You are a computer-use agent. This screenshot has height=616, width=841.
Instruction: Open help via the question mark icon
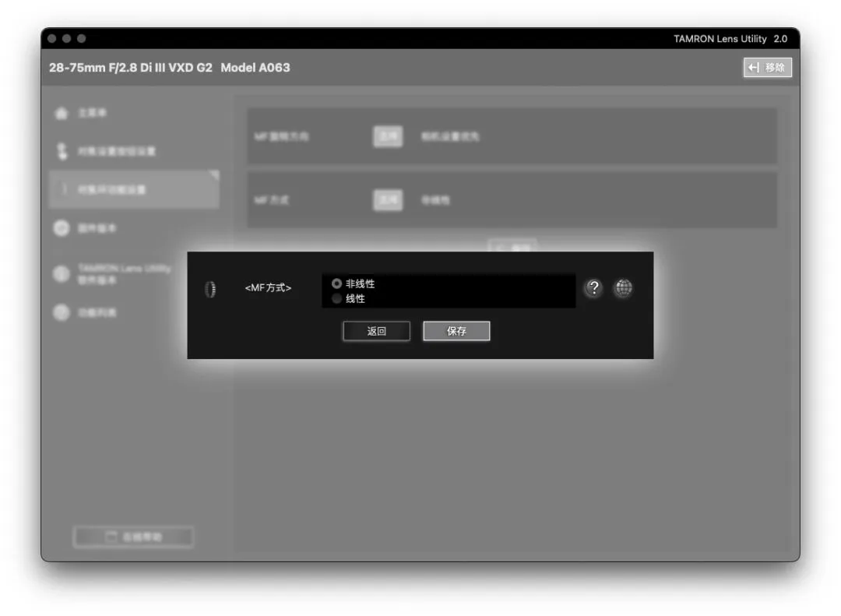pyautogui.click(x=593, y=289)
